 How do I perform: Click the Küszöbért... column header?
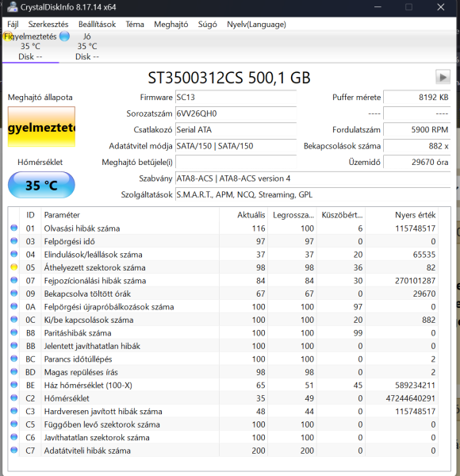coord(341,215)
